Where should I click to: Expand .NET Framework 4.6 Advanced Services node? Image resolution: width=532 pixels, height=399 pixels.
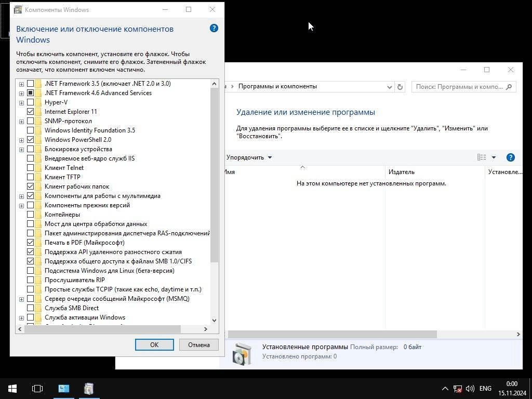(x=21, y=94)
